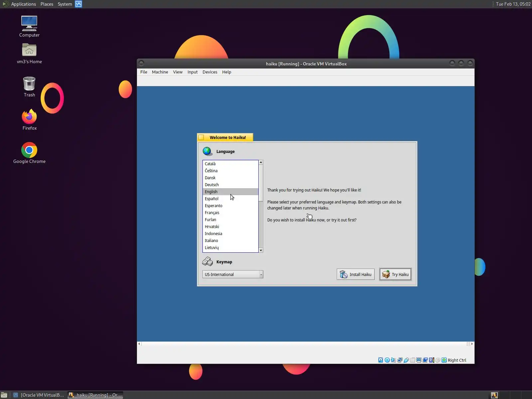Click the VM window horizontal scroll right arrow

(x=472, y=344)
